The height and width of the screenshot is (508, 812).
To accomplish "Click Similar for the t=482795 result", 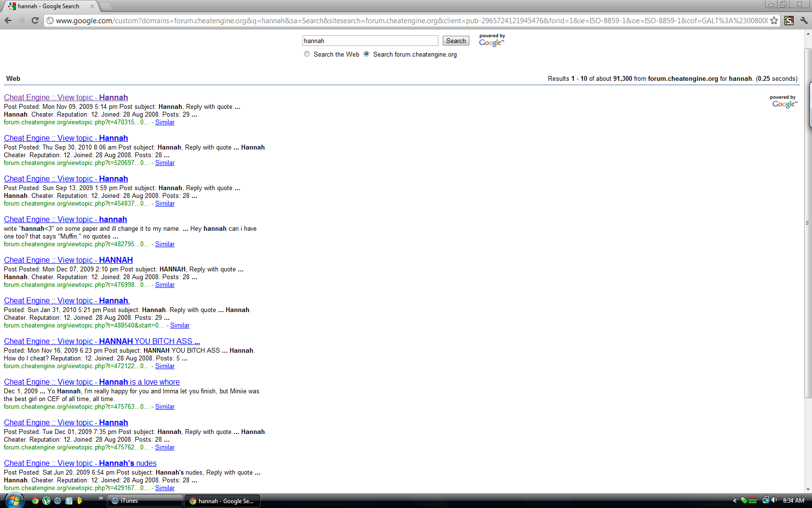I will (165, 244).
